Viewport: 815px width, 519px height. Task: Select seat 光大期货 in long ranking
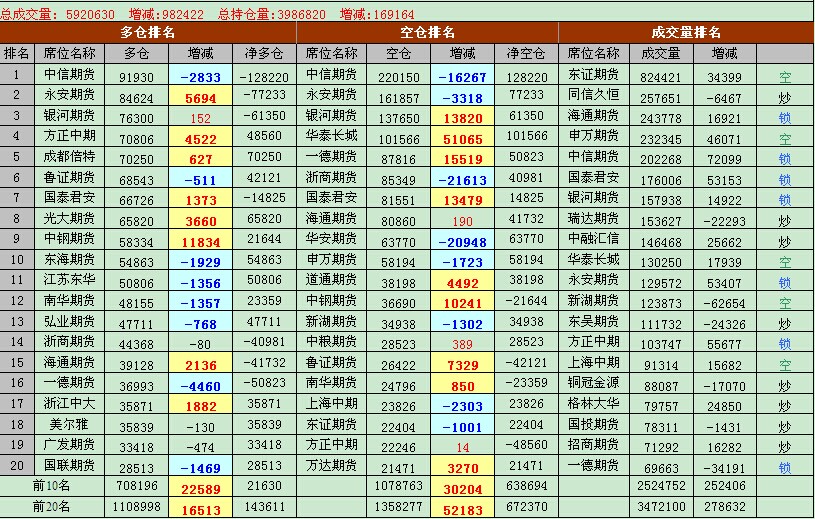pos(69,219)
